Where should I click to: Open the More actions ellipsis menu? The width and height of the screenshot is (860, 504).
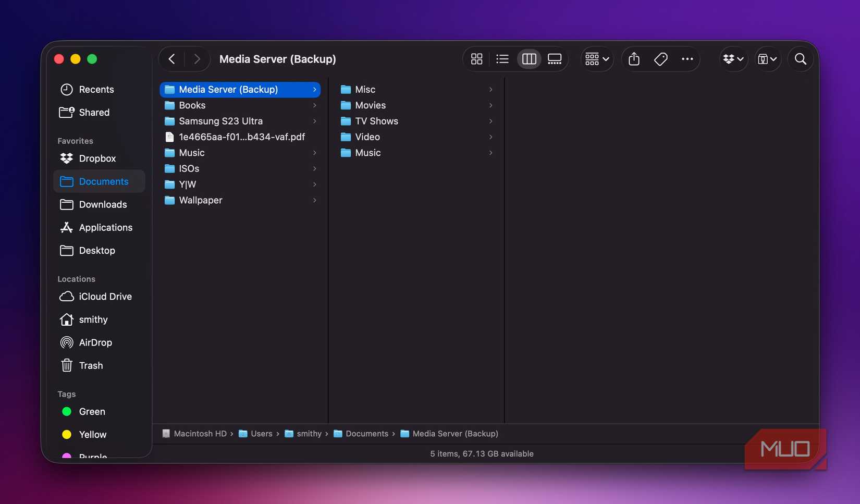[687, 59]
